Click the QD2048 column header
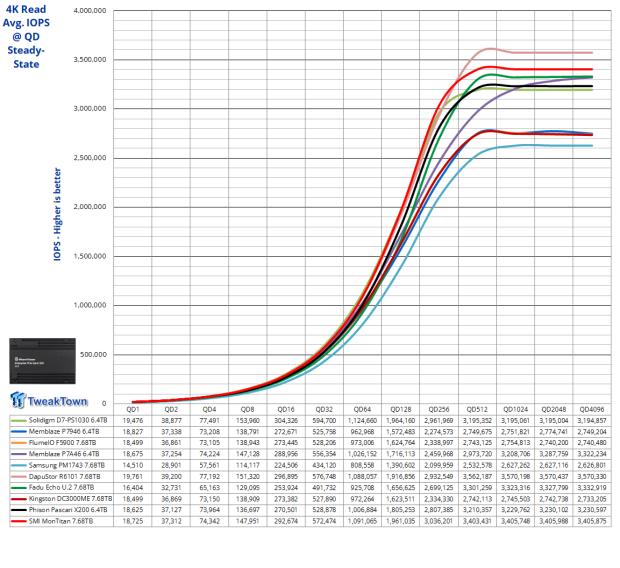This screenshot has width=620, height=568. pyautogui.click(x=554, y=409)
